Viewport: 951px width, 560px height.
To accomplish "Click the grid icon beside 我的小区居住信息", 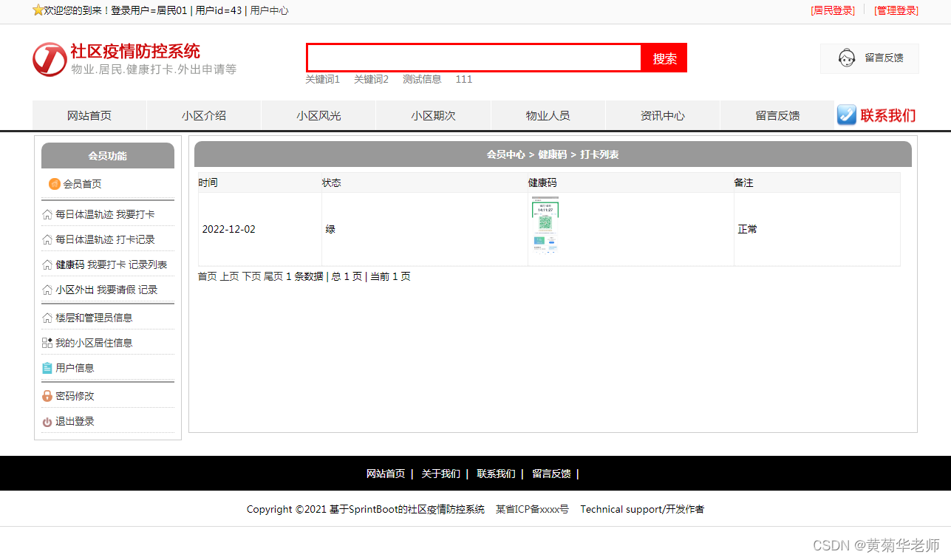I will point(47,343).
